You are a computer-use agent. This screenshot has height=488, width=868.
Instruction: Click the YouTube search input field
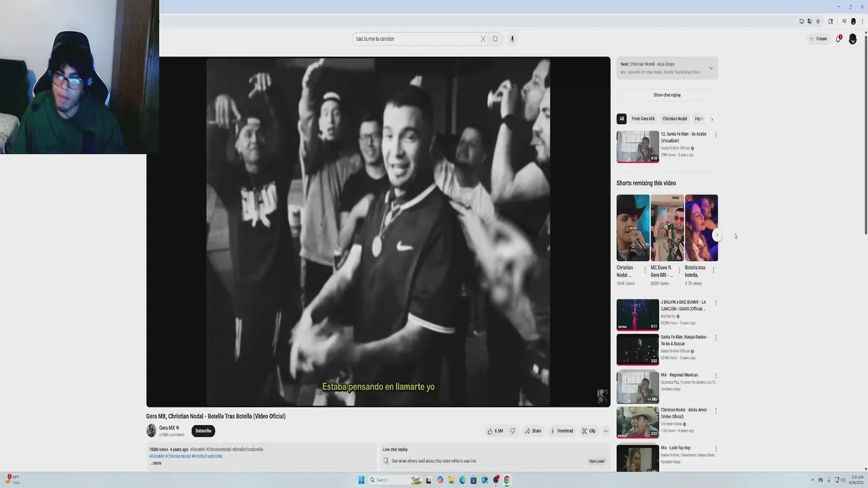(415, 39)
